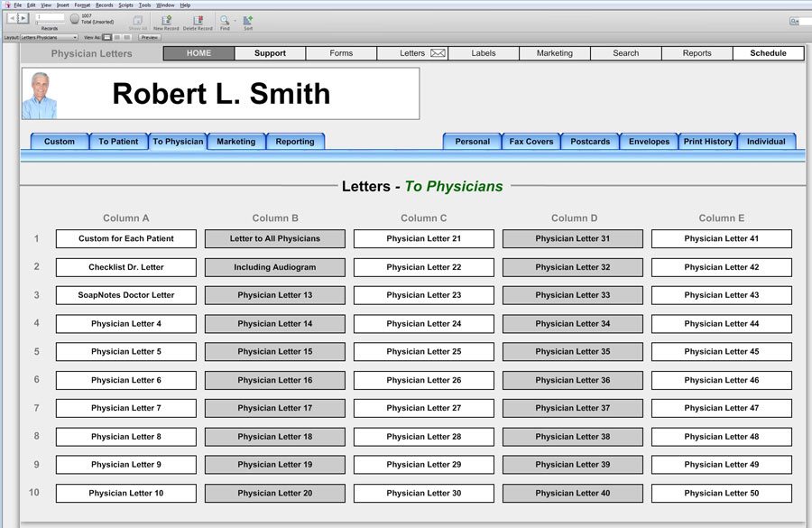Go to the next record arrow
The width and height of the screenshot is (812, 528).
point(23,18)
